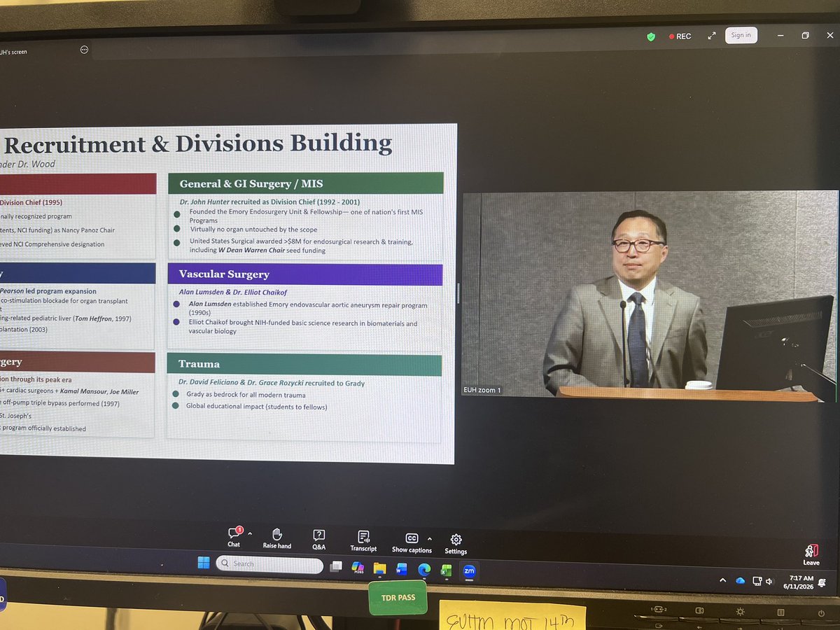Enter full screen with expand arrows icon
The height and width of the screenshot is (630, 840).
pyautogui.click(x=712, y=36)
